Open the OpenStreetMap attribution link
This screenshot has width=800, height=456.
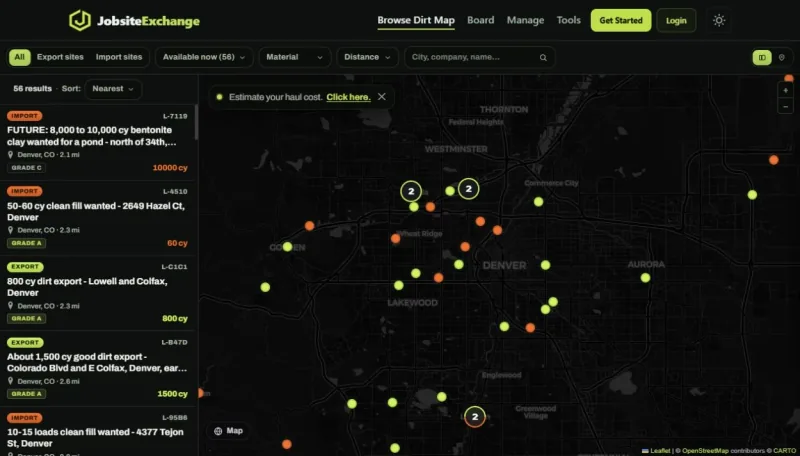pos(705,451)
